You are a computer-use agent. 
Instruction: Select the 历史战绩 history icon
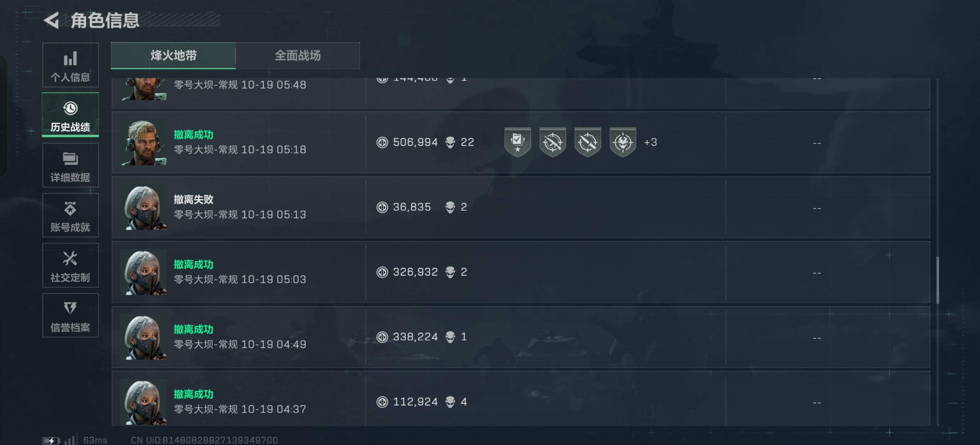[71, 109]
